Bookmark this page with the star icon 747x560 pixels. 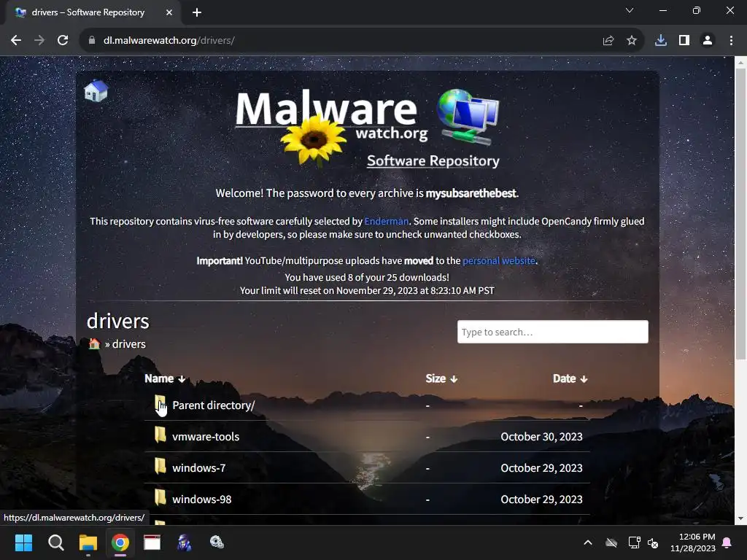coord(632,41)
